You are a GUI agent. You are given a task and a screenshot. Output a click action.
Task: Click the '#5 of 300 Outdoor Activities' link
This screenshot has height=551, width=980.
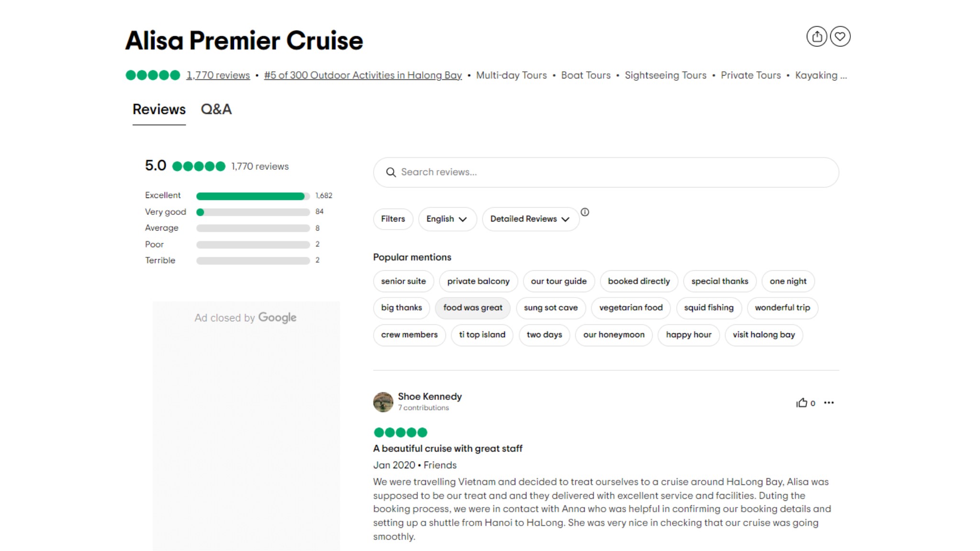pyautogui.click(x=363, y=75)
